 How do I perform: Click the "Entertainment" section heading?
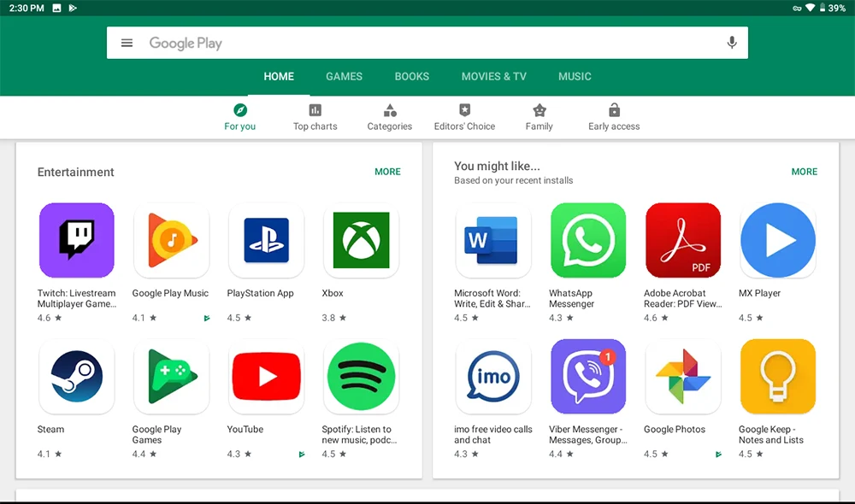coord(76,173)
